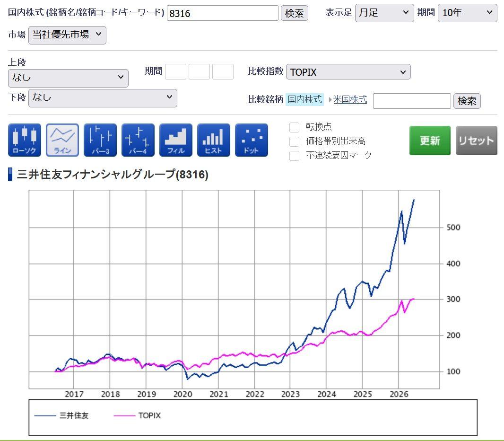The image size is (504, 441).
Task: Click the 300 y-axis value label
Action: pyautogui.click(x=453, y=299)
